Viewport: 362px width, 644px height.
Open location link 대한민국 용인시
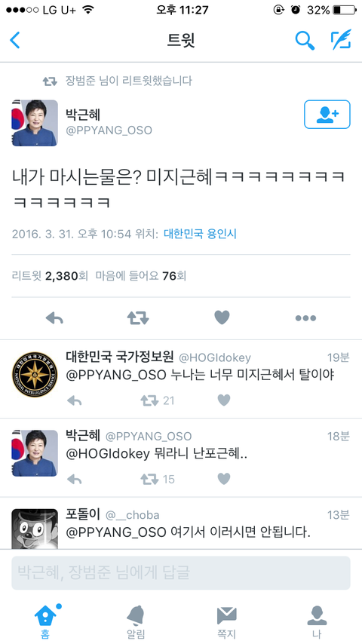click(200, 234)
